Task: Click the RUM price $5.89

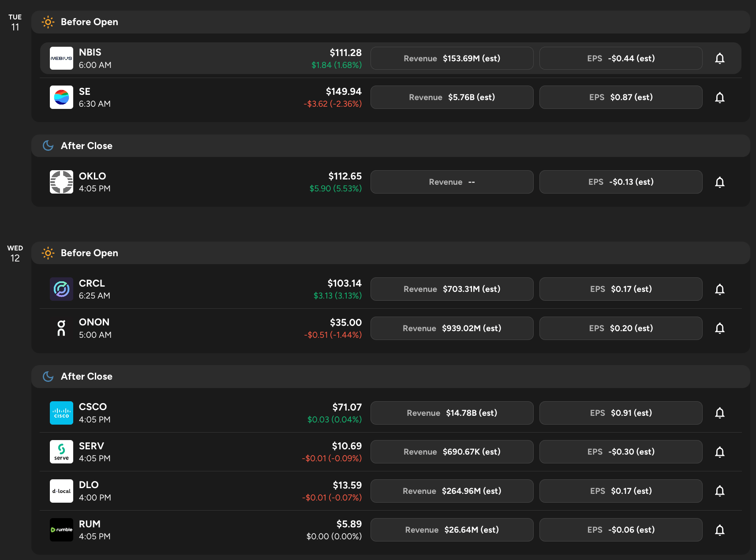Action: 349,524
